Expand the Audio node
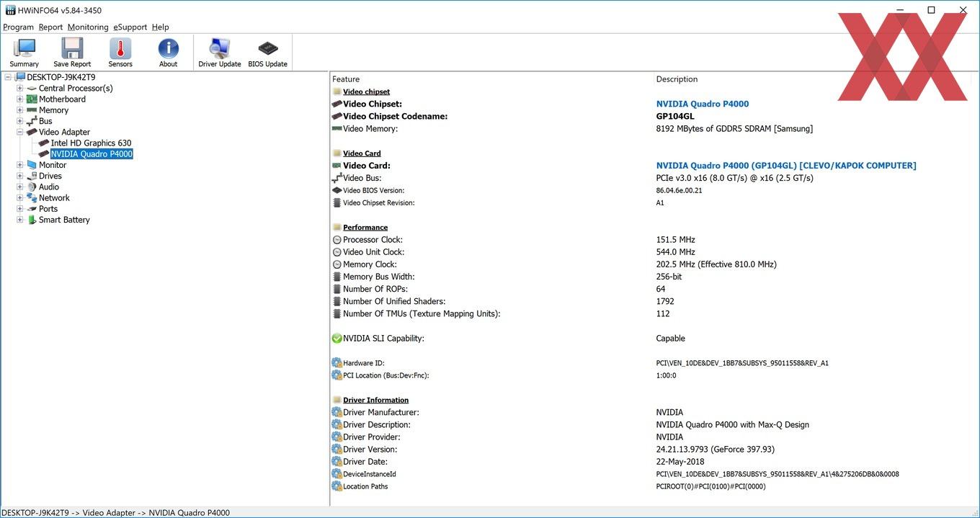This screenshot has width=980, height=518. click(20, 187)
